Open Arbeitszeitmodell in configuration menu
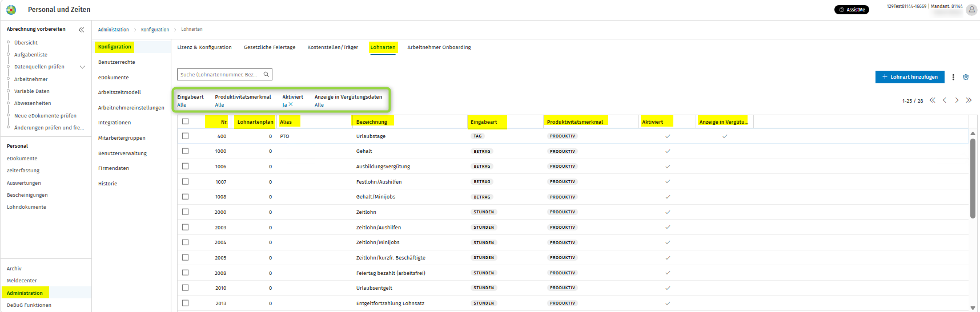 click(119, 92)
